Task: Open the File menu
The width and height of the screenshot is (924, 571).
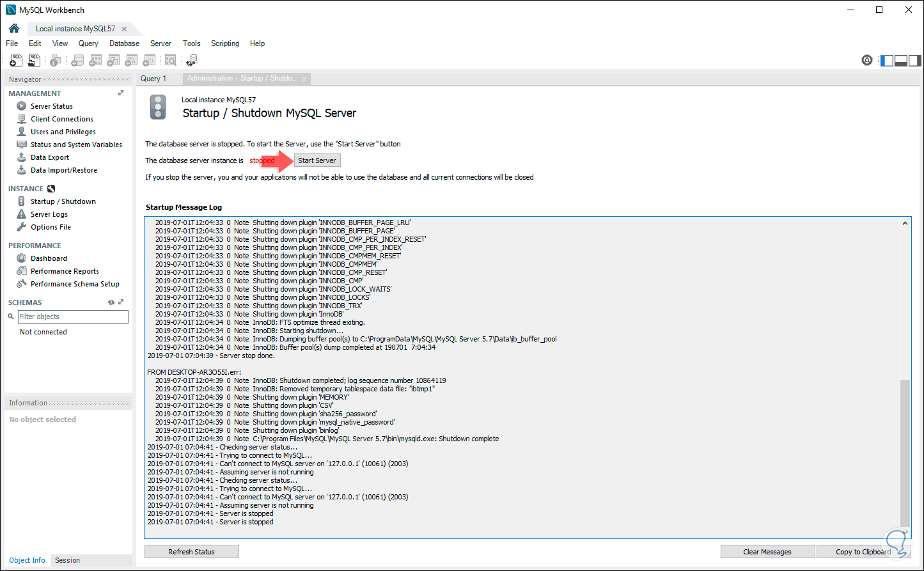Action: pos(12,43)
